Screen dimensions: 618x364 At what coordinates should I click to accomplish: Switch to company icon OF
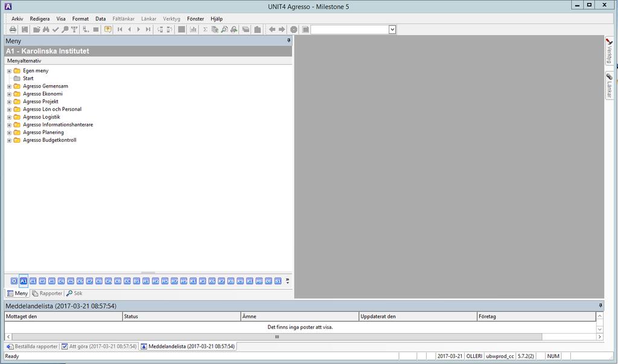269,281
